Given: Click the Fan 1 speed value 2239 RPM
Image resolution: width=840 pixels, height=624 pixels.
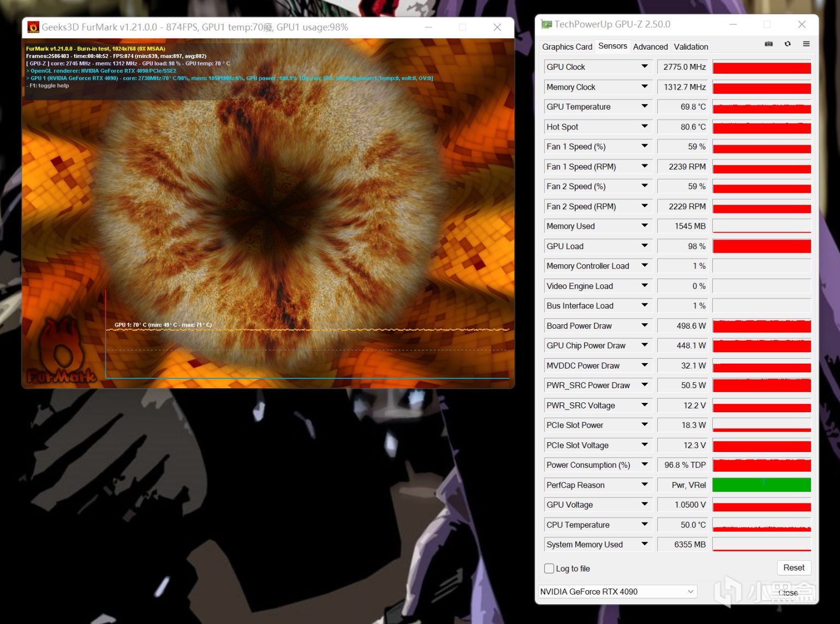Looking at the screenshot, I should [683, 167].
